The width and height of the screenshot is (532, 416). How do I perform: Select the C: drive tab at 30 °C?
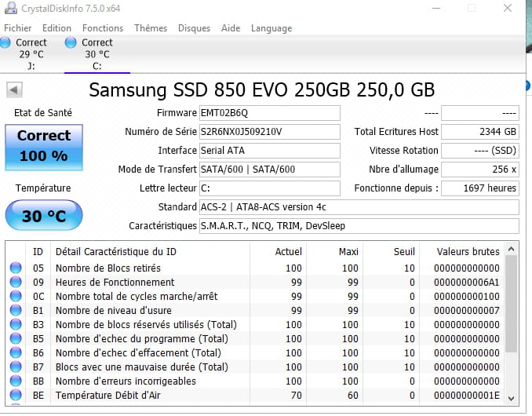[96, 54]
